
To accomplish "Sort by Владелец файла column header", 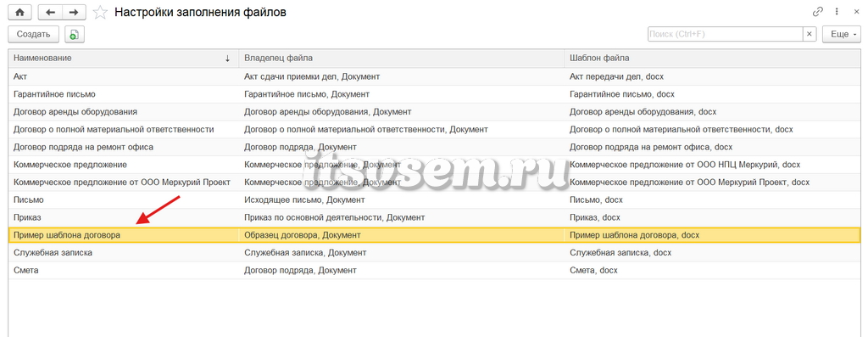I will pyautogui.click(x=401, y=58).
